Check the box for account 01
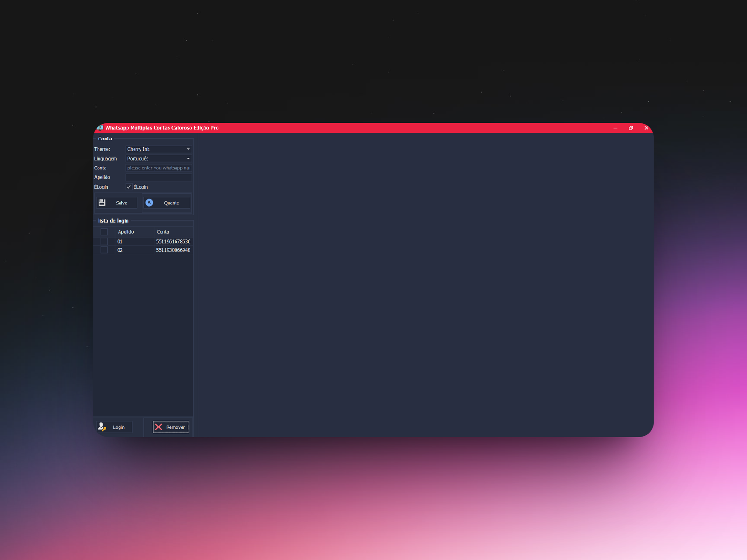 pyautogui.click(x=104, y=241)
